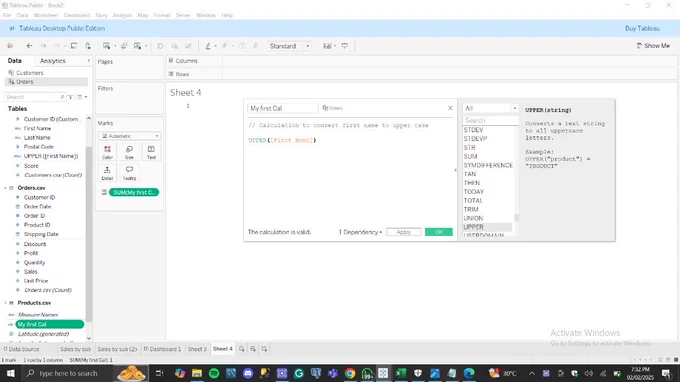Click the Sort Descending toolbar icon
This screenshot has width=680, height=382.
(188, 46)
